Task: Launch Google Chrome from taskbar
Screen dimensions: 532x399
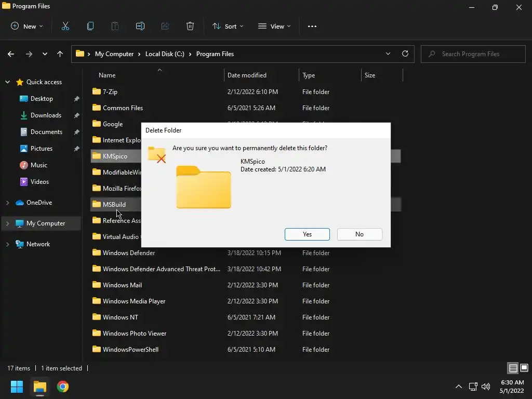Action: tap(63, 387)
